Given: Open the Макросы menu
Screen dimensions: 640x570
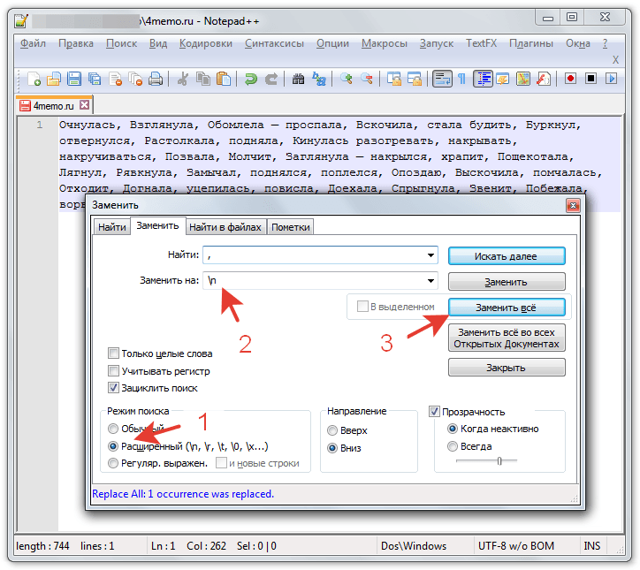Looking at the screenshot, I should [x=384, y=43].
